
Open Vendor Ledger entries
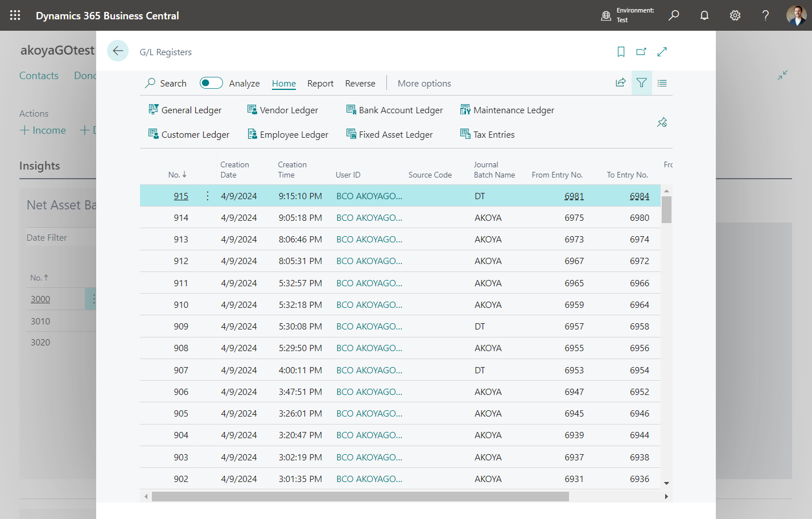click(282, 110)
